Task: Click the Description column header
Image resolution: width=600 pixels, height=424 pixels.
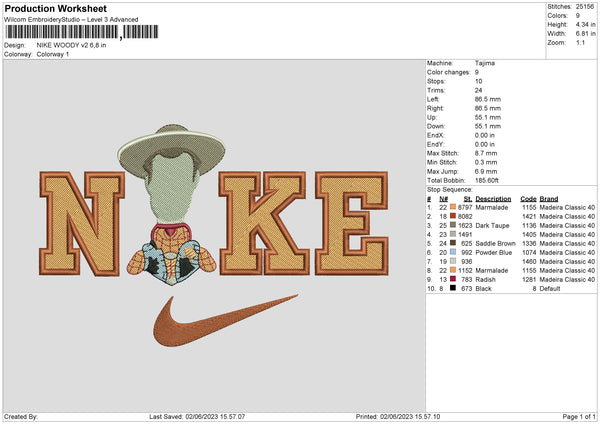Action: tap(493, 199)
